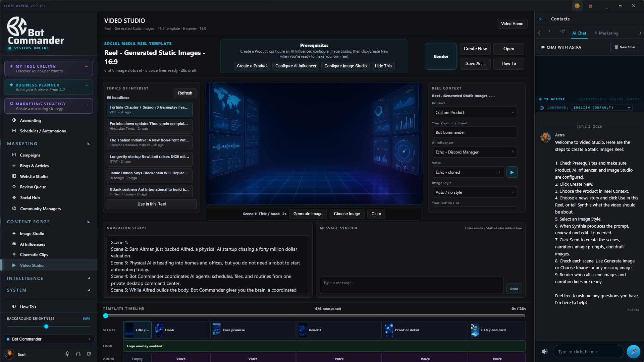This screenshot has height=362, width=644.
Task: Click the add channel hash icon
Action: click(x=562, y=31)
